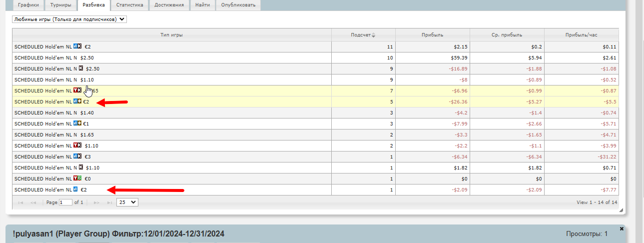Open the rows-per-page dropdown showing 25

tap(127, 202)
